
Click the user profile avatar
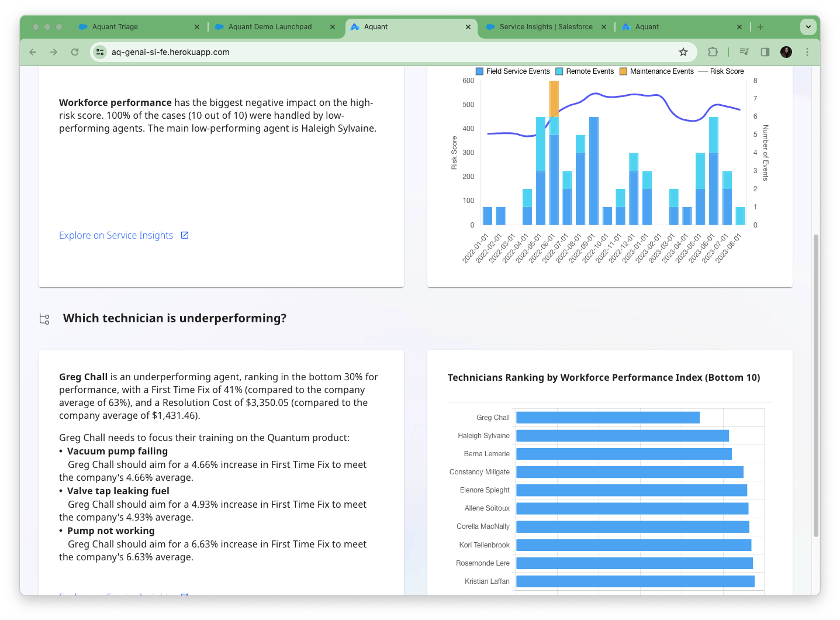(x=786, y=52)
